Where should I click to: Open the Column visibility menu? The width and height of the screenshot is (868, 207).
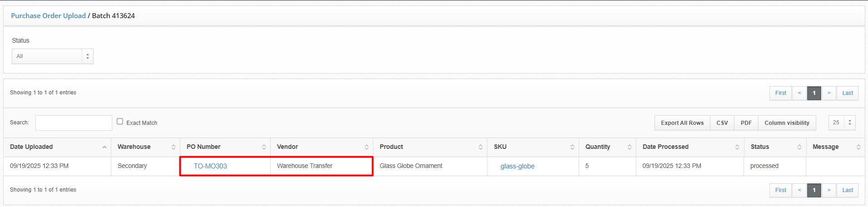[787, 123]
